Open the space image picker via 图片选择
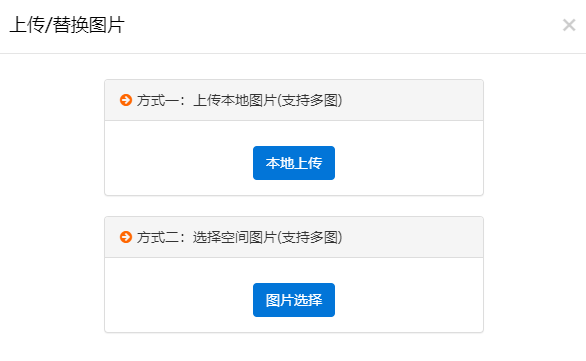This screenshot has height=361, width=586. pyautogui.click(x=294, y=300)
